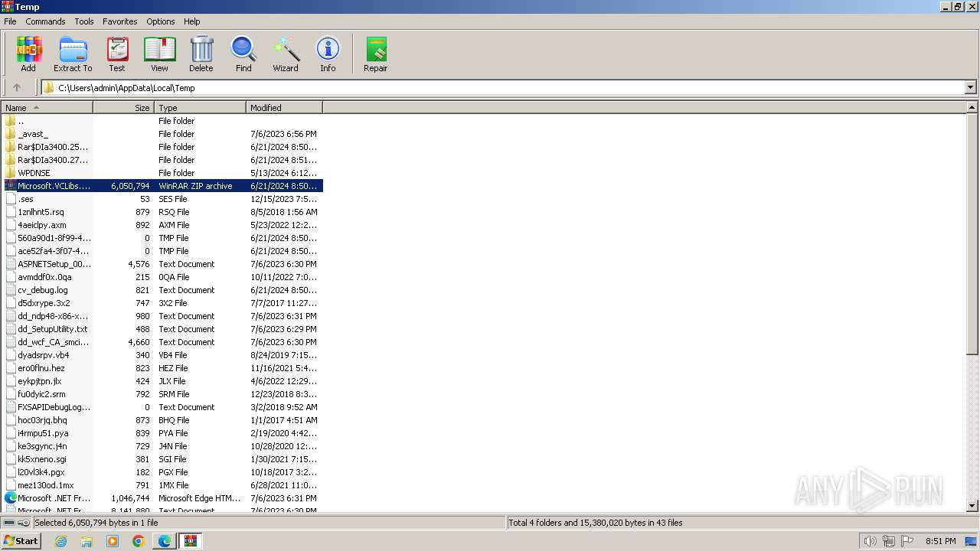Click the Delete trash can icon

[201, 54]
